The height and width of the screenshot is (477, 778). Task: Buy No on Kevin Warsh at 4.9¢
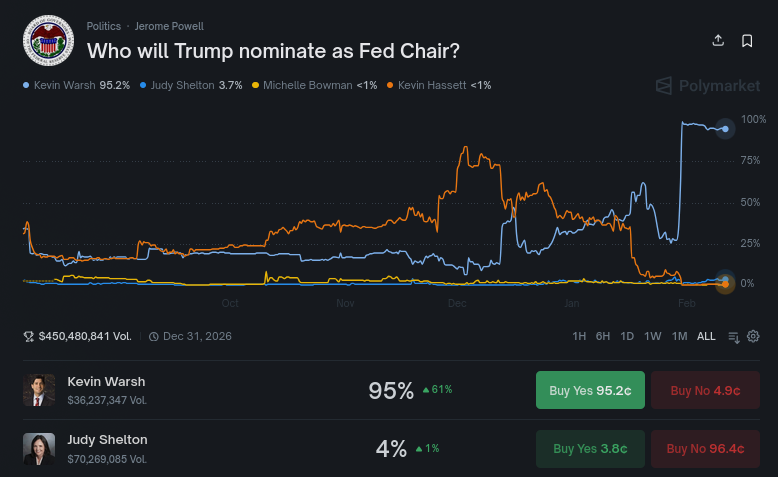[x=705, y=390]
